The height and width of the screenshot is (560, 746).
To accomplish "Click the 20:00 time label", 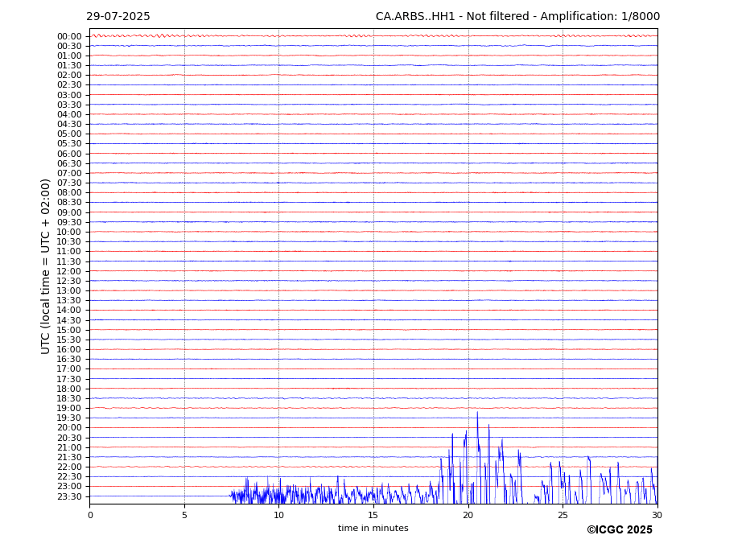I will point(69,428).
